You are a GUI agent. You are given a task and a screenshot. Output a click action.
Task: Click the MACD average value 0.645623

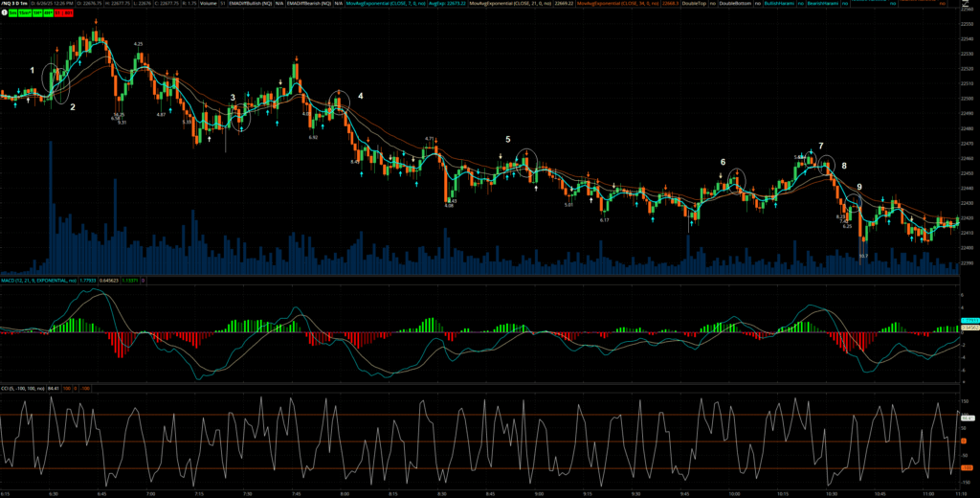pos(109,281)
